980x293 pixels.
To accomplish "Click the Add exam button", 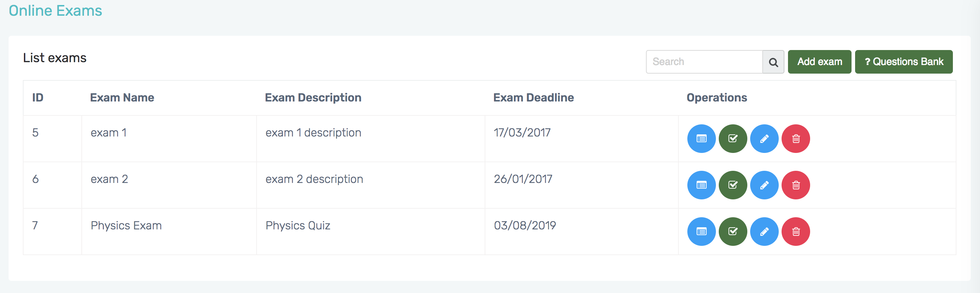I will click(819, 62).
